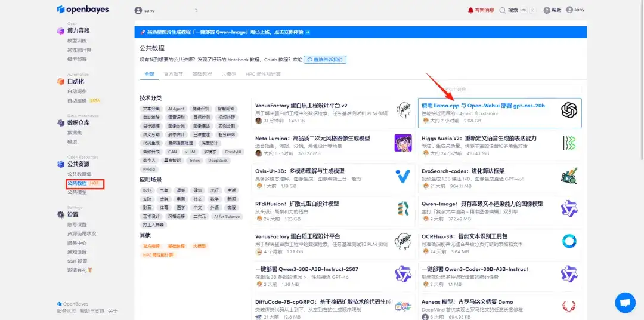Open 资源使用状况 in the sidebar

[82, 233]
